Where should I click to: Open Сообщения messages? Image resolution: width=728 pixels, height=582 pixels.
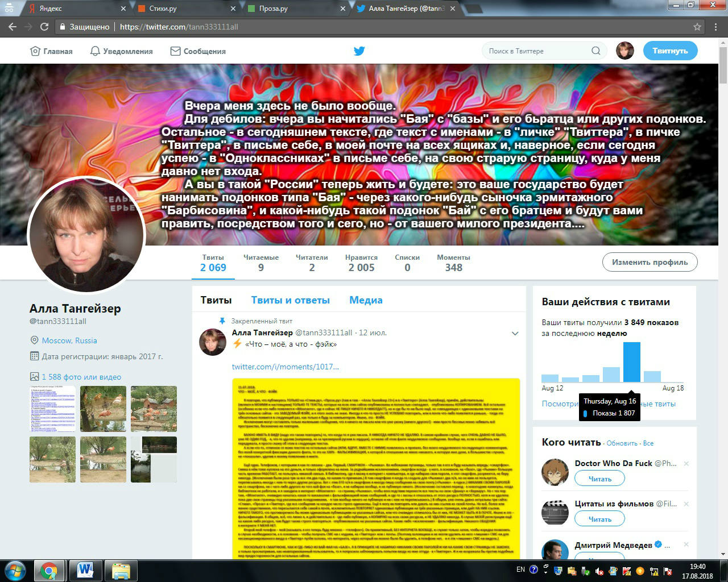pos(198,51)
